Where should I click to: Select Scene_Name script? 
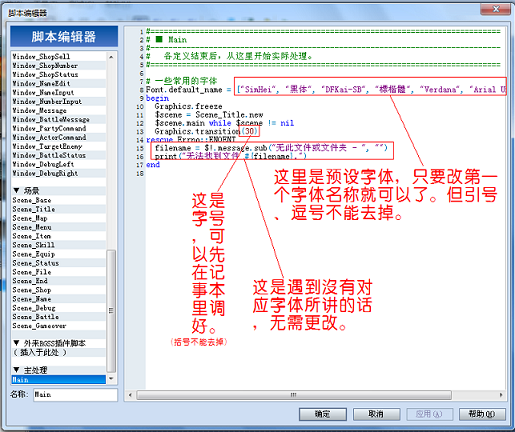[x=59, y=299]
